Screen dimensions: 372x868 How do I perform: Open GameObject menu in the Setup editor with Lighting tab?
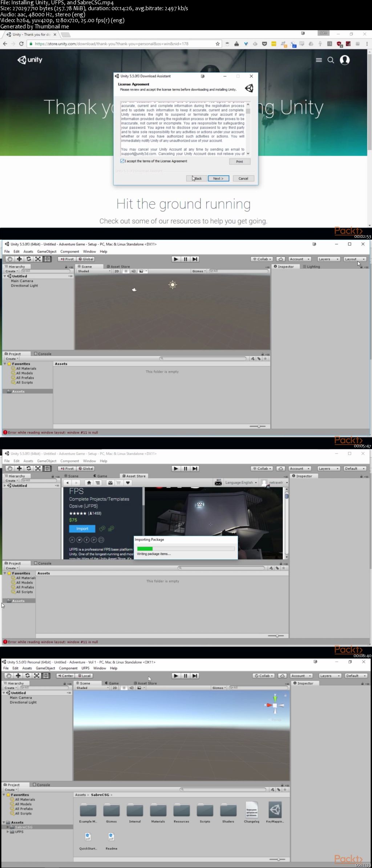point(46,251)
